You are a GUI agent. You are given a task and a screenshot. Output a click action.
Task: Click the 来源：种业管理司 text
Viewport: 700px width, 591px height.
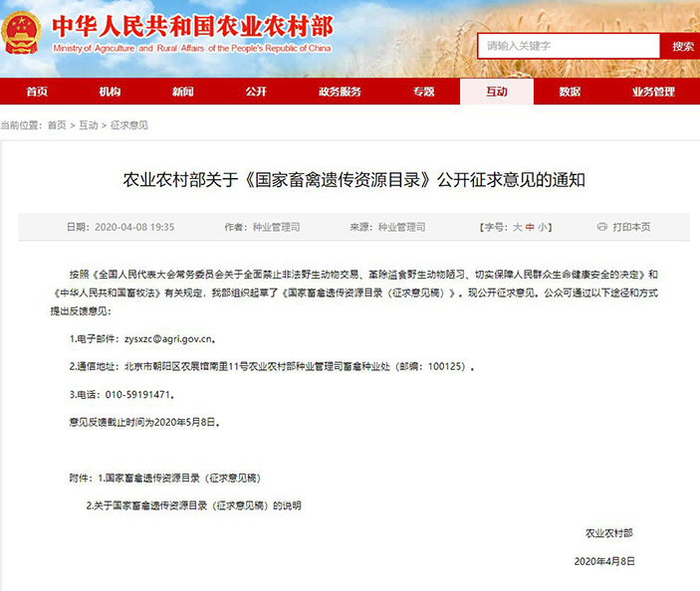[x=387, y=227]
